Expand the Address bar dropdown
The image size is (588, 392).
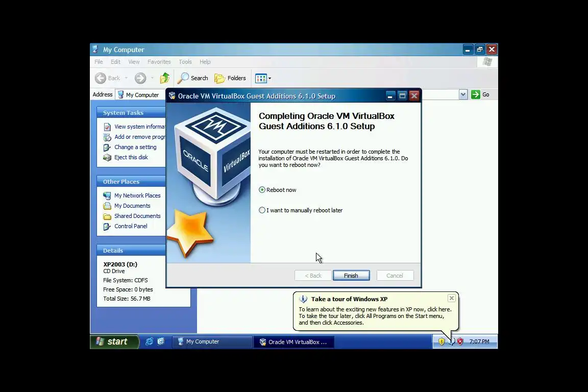tap(463, 94)
